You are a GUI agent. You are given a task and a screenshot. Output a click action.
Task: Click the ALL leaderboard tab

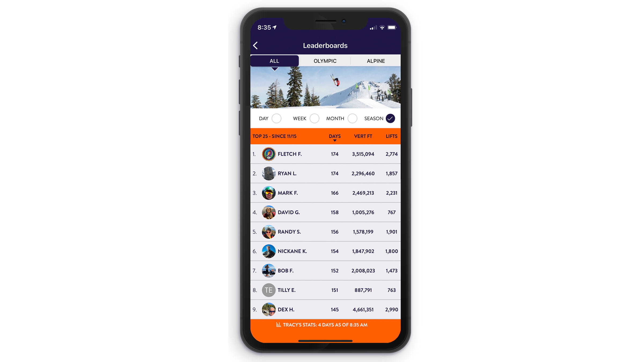click(x=274, y=61)
